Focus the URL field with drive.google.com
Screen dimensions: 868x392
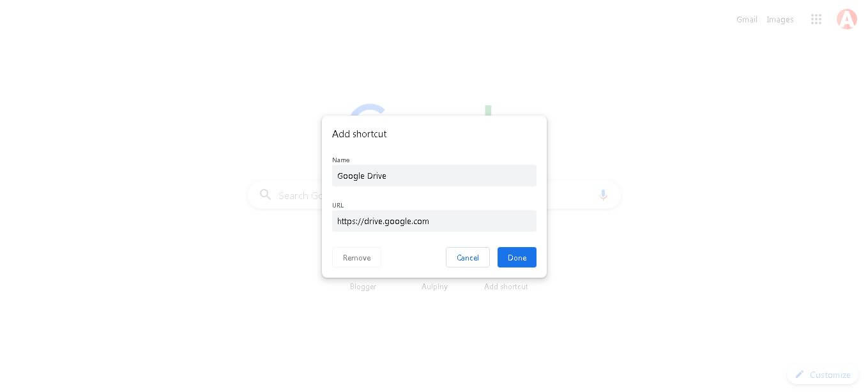[434, 221]
